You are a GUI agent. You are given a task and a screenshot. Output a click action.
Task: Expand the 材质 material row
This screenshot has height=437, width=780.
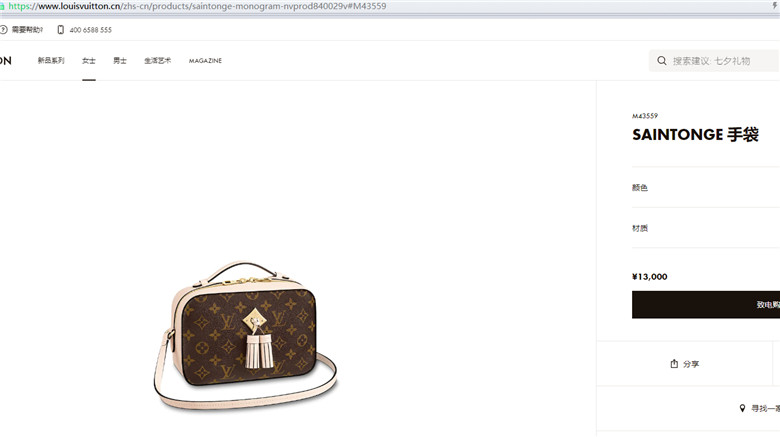[x=706, y=228]
